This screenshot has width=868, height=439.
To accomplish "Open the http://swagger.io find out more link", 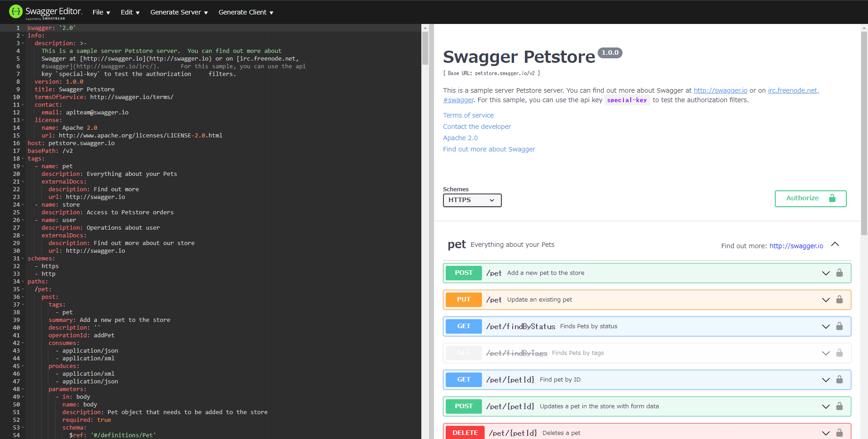I will click(797, 246).
